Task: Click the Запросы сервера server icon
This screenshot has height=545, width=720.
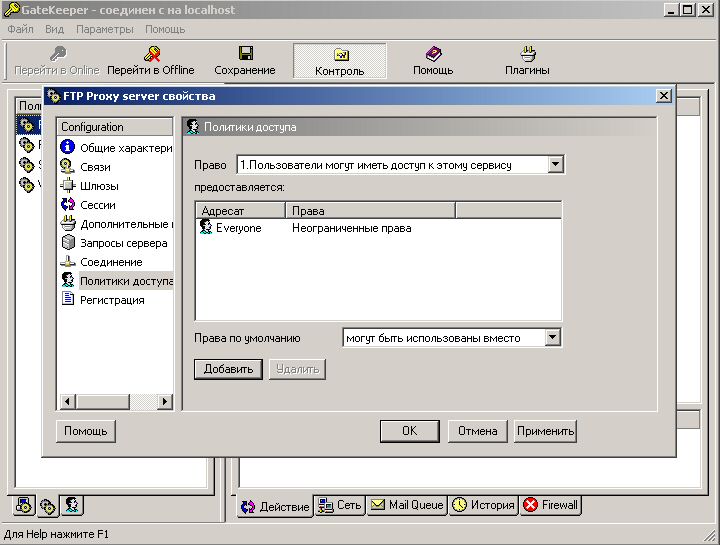Action: (68, 242)
